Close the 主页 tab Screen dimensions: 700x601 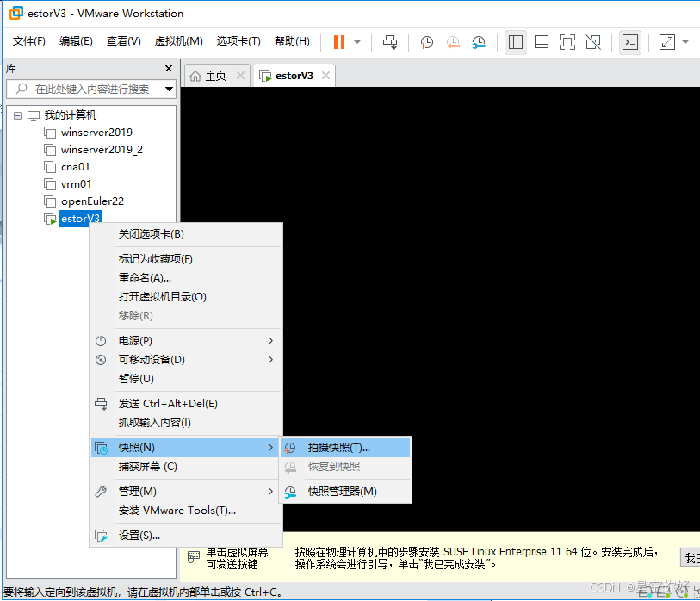[240, 76]
